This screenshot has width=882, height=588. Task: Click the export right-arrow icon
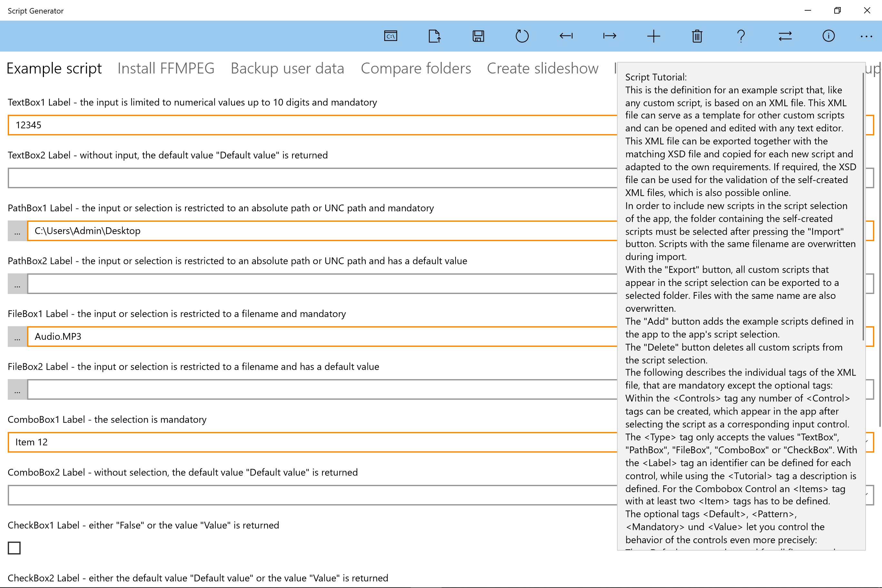click(x=609, y=36)
